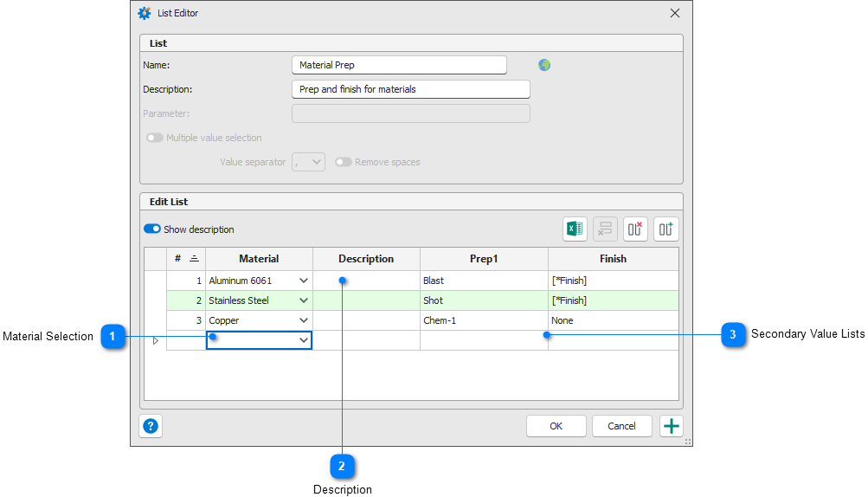Click the remove column icon

pyautogui.click(x=635, y=229)
